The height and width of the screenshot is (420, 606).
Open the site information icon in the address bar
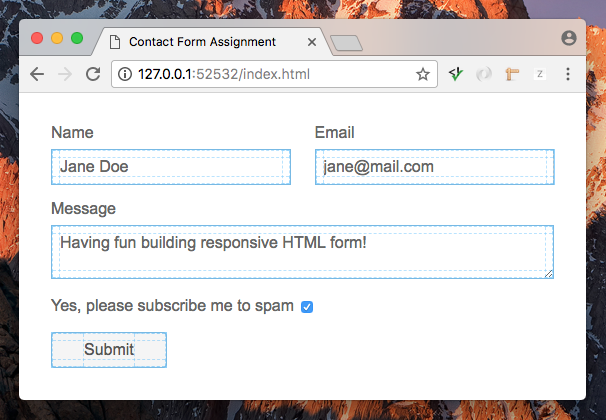point(125,74)
